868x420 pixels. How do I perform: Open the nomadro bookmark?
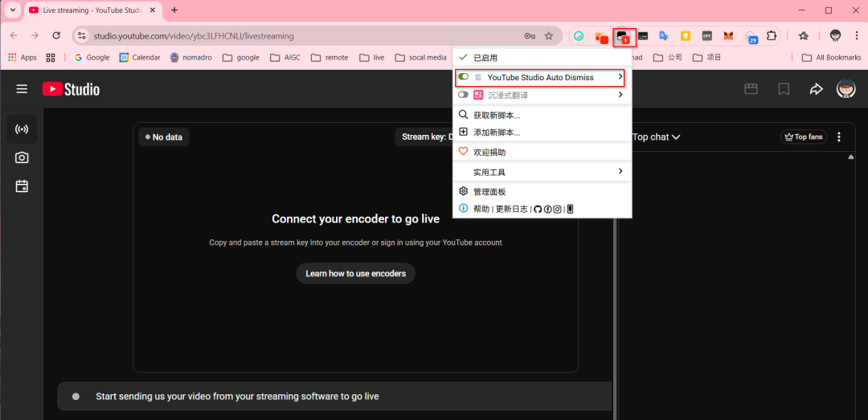(x=191, y=57)
